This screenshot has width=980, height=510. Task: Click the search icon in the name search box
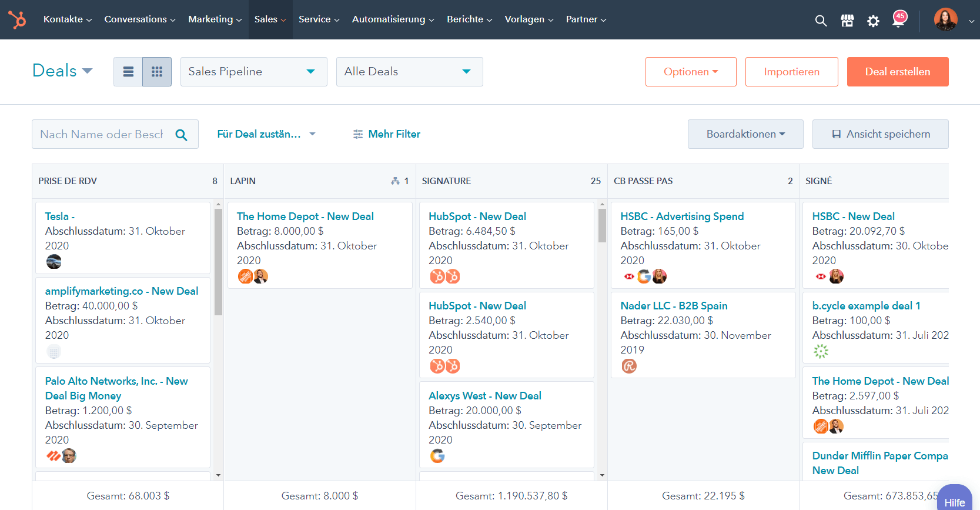pyautogui.click(x=181, y=135)
